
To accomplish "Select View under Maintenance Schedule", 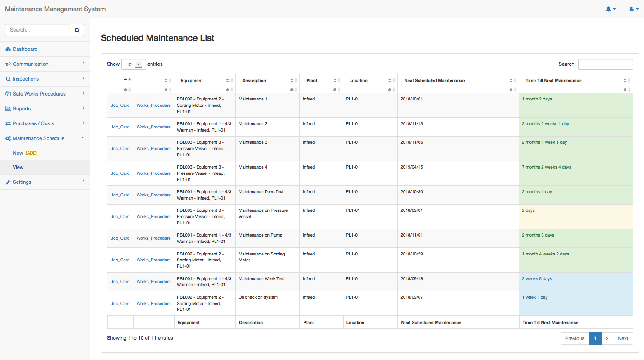I will point(18,167).
